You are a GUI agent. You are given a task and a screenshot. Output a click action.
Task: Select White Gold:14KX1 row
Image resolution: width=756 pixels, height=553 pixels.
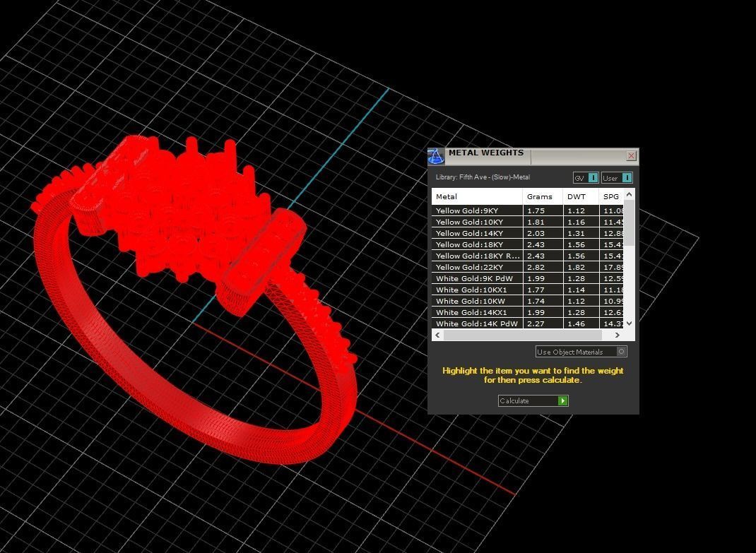(x=528, y=312)
